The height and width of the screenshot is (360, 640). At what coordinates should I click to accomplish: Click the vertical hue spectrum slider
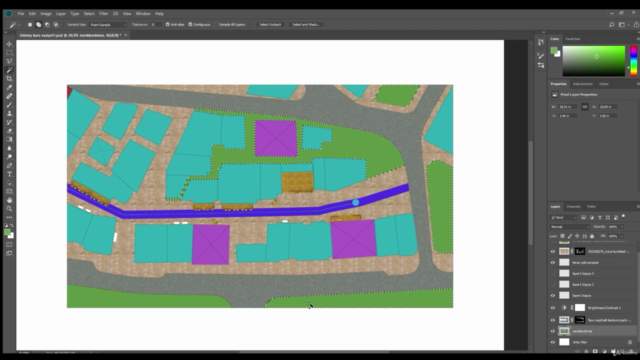point(633,61)
